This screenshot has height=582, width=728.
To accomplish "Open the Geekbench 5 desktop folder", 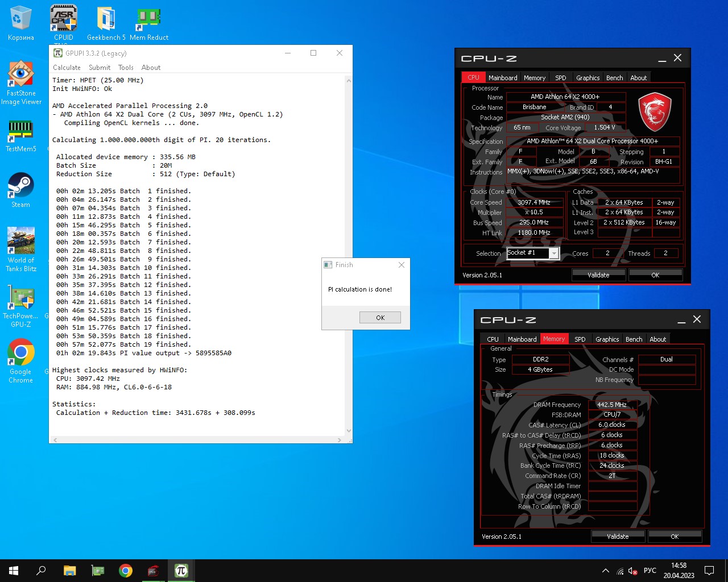I will point(106,24).
